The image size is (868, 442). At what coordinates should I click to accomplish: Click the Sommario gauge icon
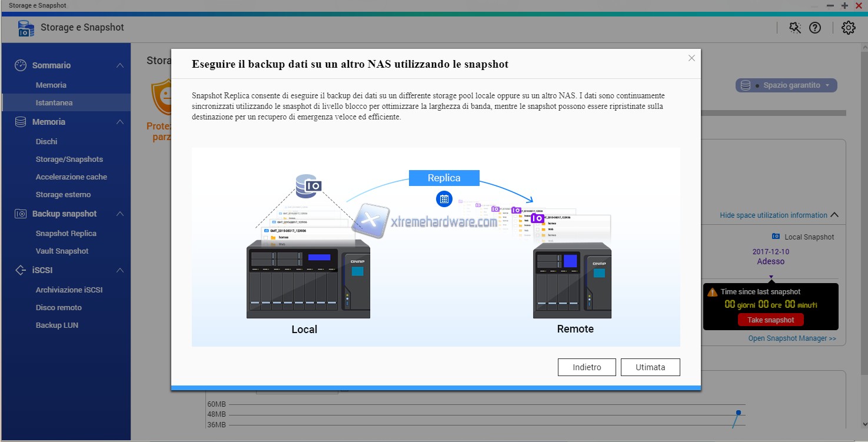21,65
